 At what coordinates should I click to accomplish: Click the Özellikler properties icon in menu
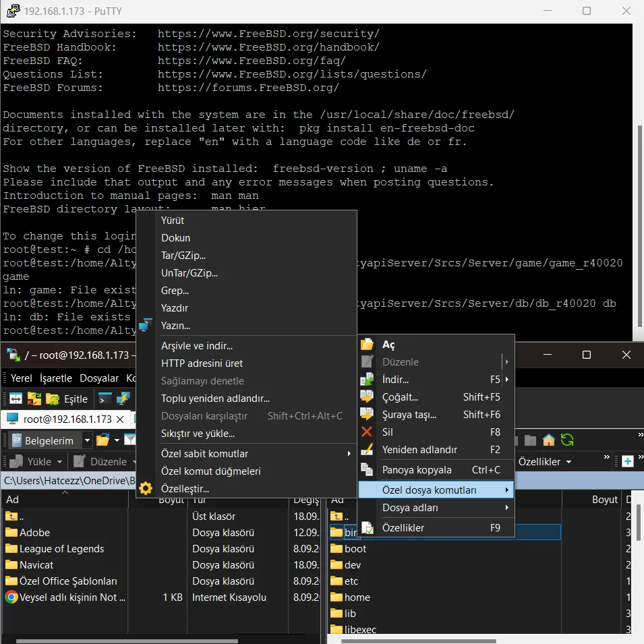(x=367, y=528)
